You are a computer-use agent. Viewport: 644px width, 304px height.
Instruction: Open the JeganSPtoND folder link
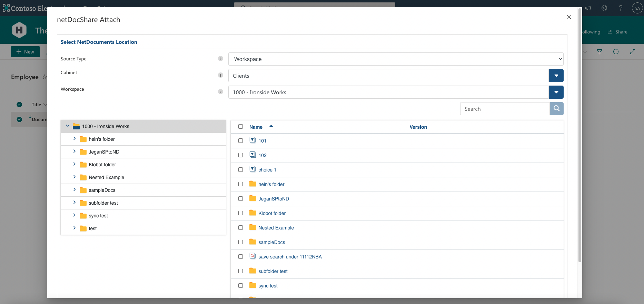[274, 199]
